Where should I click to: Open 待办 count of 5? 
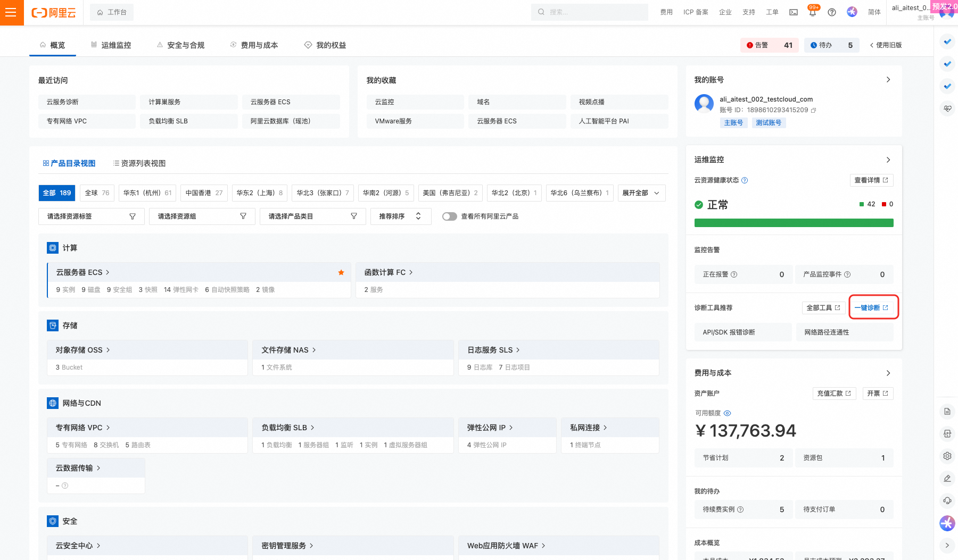tap(831, 45)
